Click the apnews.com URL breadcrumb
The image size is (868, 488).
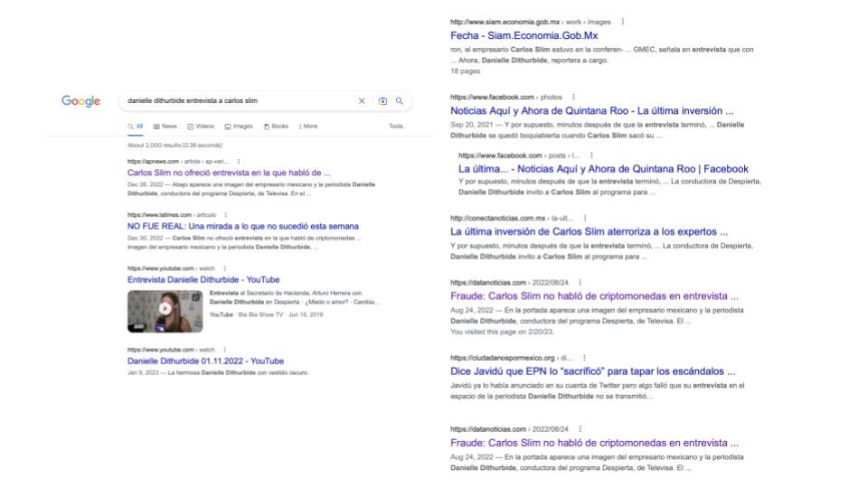(178, 162)
